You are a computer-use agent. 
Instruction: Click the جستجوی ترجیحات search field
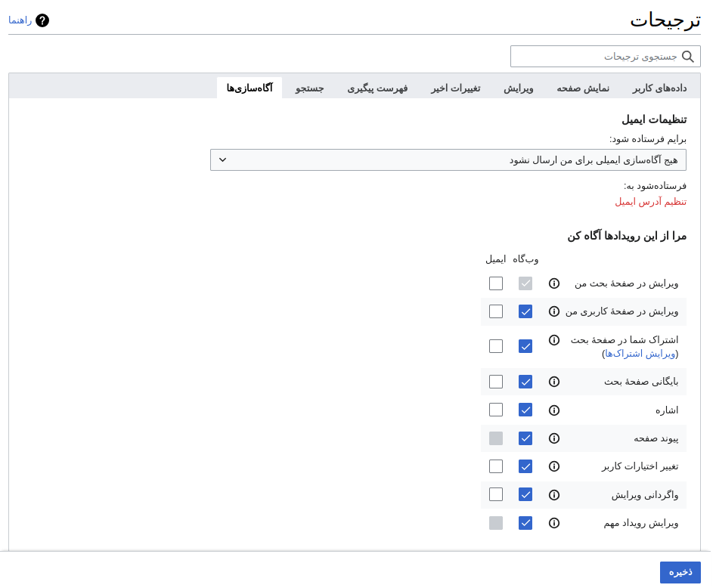[594, 57]
